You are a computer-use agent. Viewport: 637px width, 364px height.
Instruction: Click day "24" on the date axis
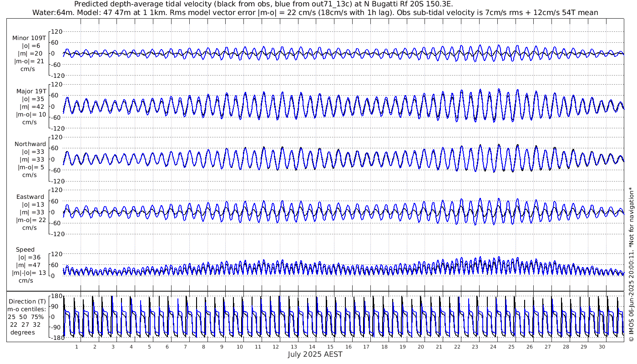[493, 347]
